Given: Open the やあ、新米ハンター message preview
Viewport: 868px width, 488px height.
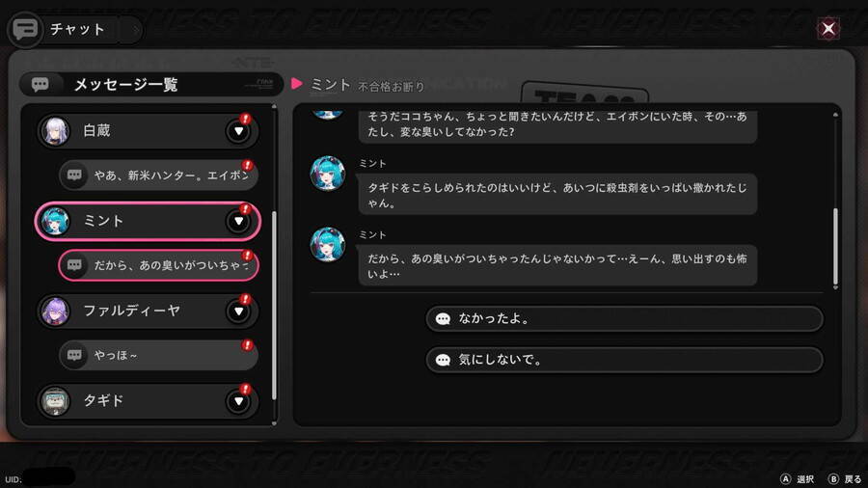Looking at the screenshot, I should 158,176.
